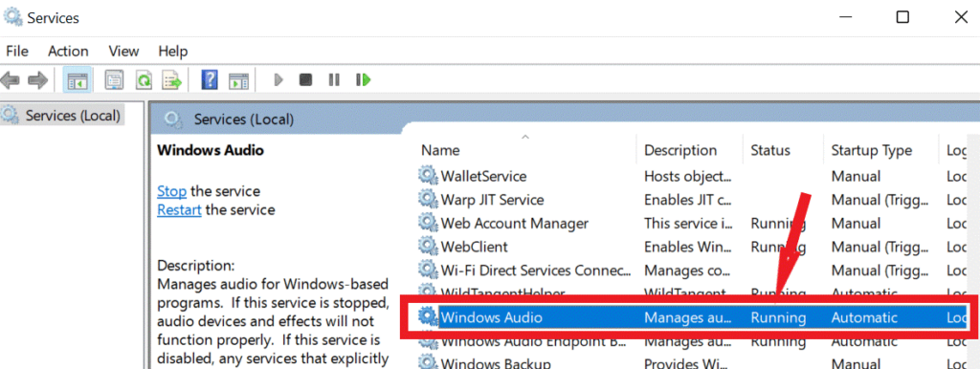980x369 pixels.
Task: Click Web Account Manager's Manual startup type
Action: click(x=856, y=224)
